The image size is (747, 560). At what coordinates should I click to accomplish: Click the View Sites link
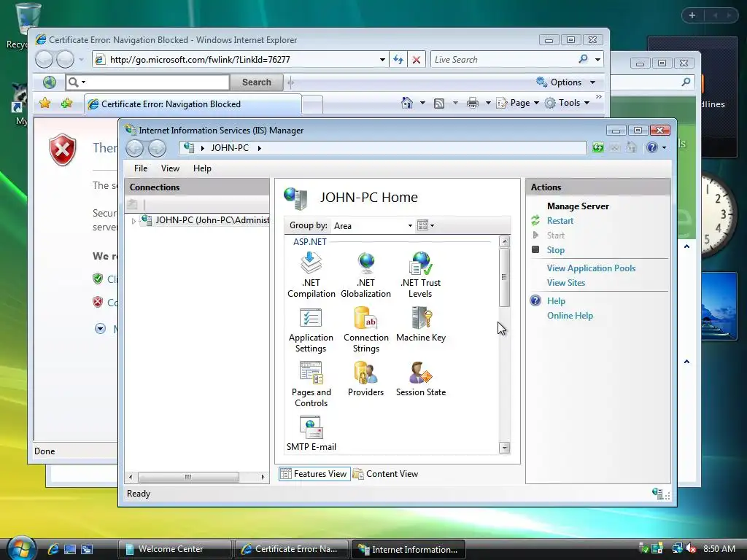(x=565, y=282)
